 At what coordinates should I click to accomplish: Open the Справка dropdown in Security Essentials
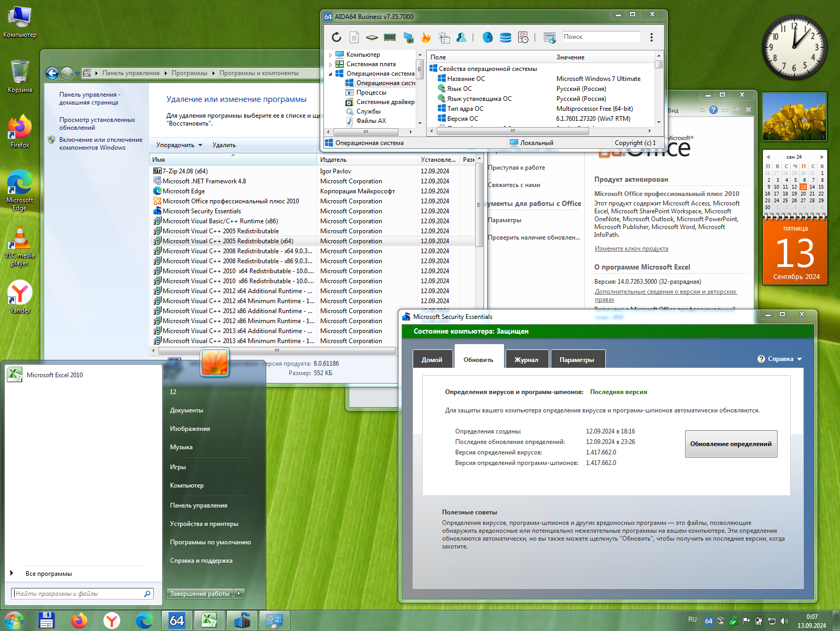pos(780,359)
